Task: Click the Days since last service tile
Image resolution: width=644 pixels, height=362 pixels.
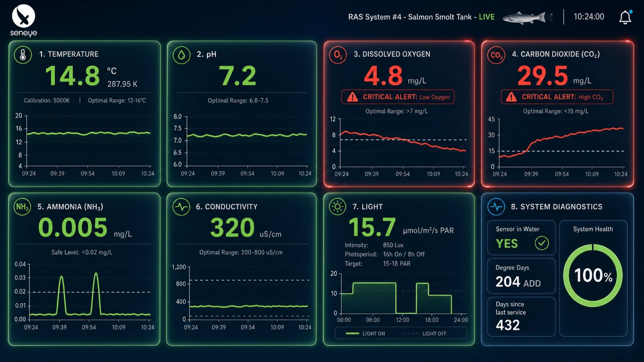Action: (521, 316)
